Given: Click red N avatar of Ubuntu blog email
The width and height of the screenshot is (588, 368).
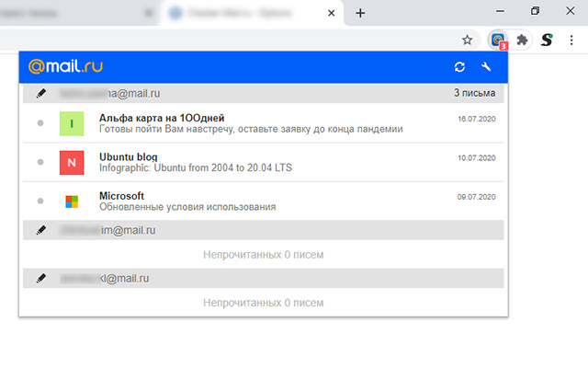Looking at the screenshot, I should point(72,163).
